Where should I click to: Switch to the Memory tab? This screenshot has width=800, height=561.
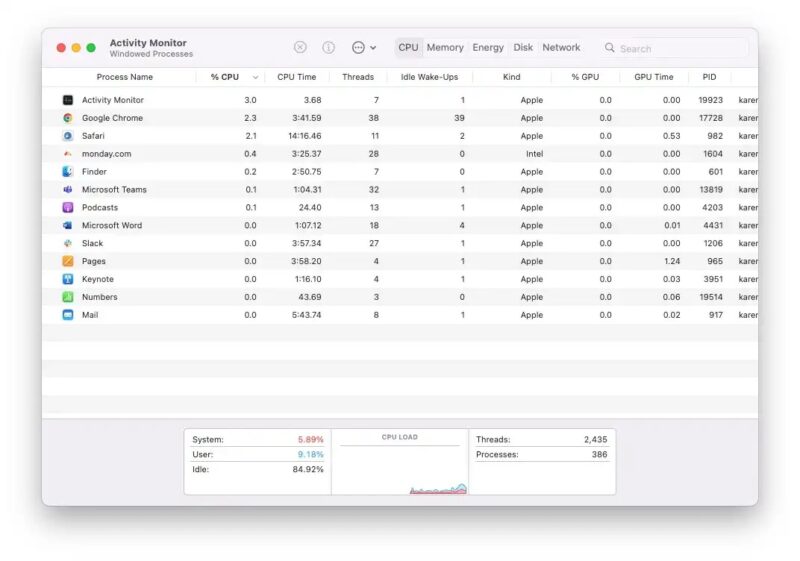pos(445,47)
